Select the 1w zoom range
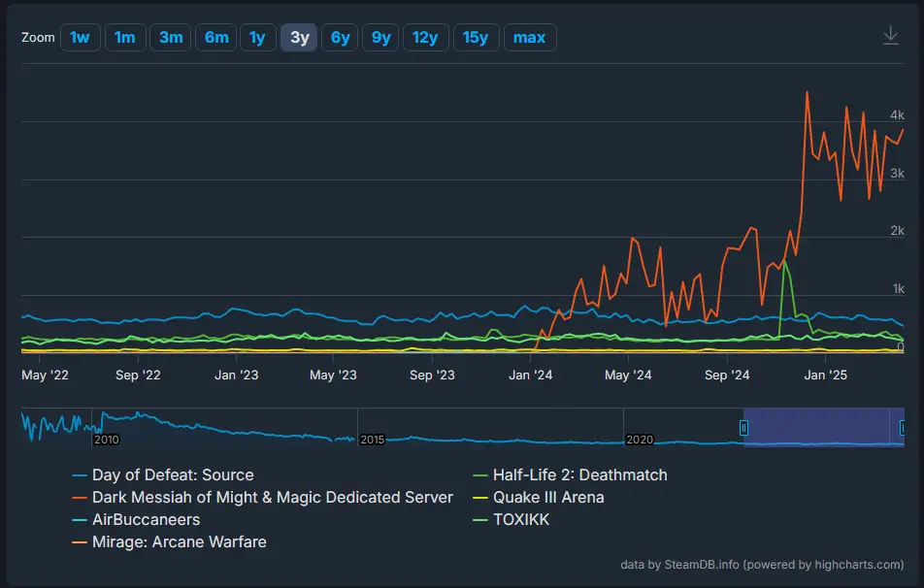924x588 pixels. pos(80,37)
